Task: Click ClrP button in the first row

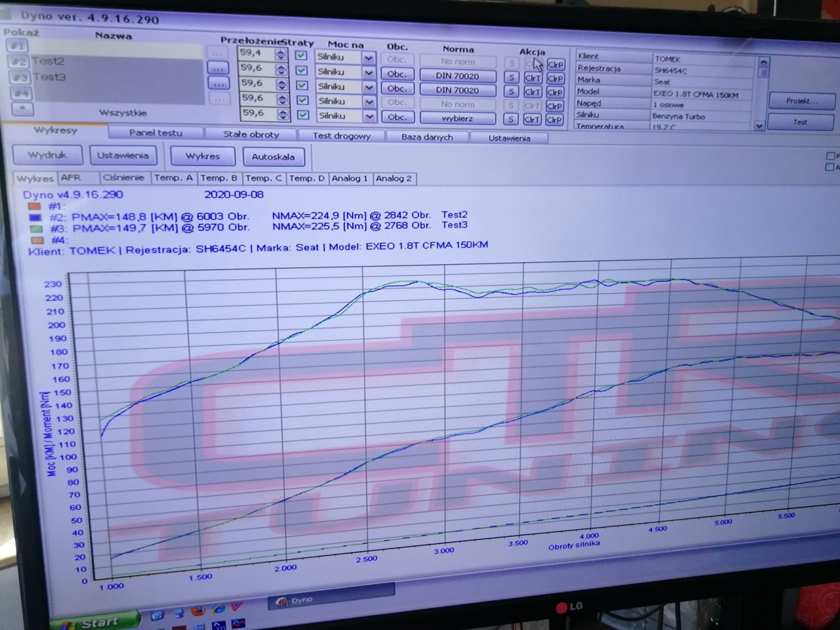Action: [555, 65]
